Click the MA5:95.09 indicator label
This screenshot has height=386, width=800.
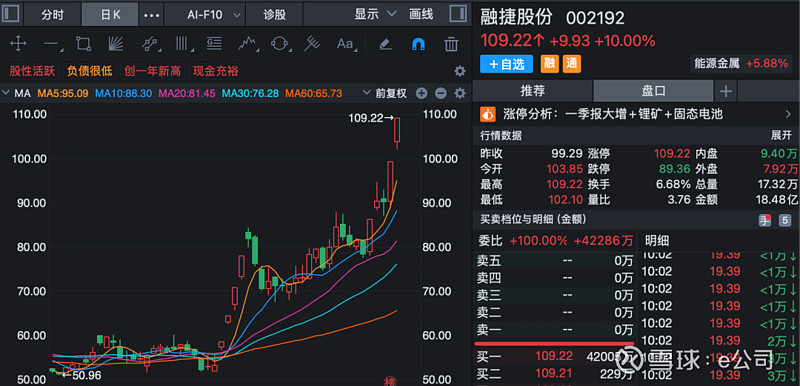[64, 93]
